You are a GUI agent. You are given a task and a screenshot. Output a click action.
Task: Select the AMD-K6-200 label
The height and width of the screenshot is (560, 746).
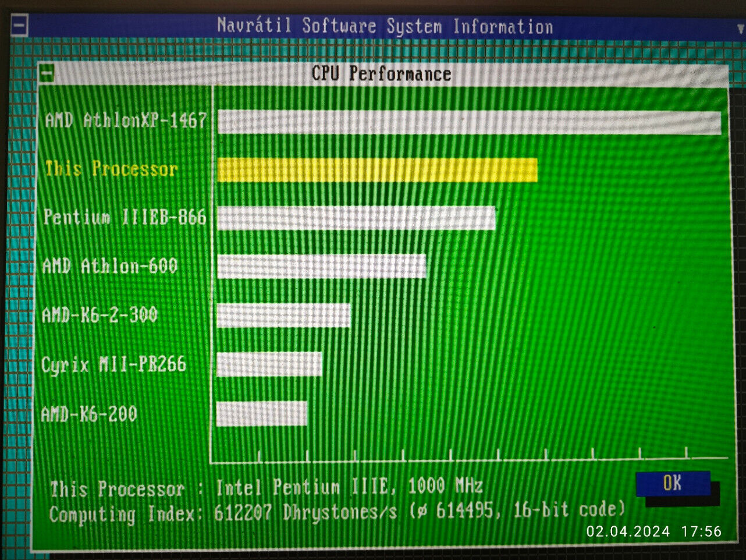[x=88, y=414]
